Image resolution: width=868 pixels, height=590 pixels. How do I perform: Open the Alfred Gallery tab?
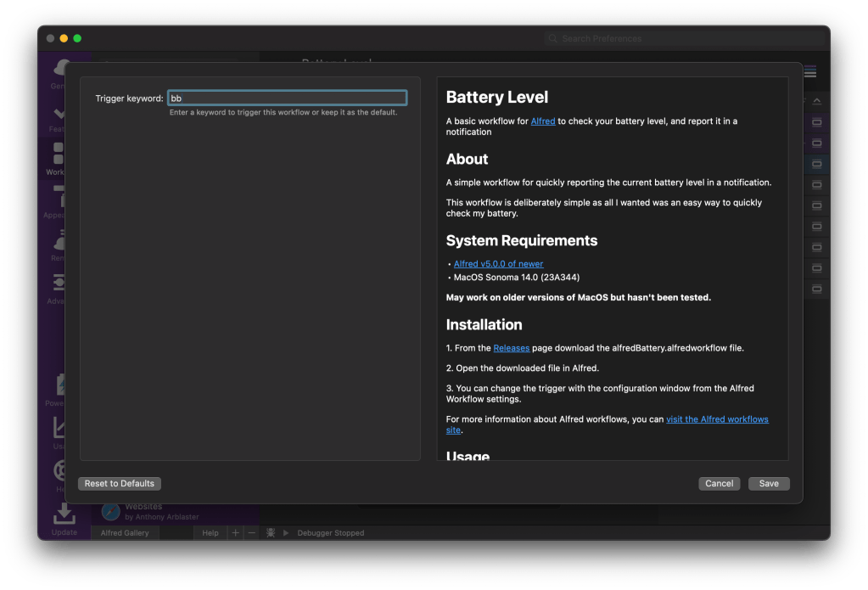(x=125, y=533)
